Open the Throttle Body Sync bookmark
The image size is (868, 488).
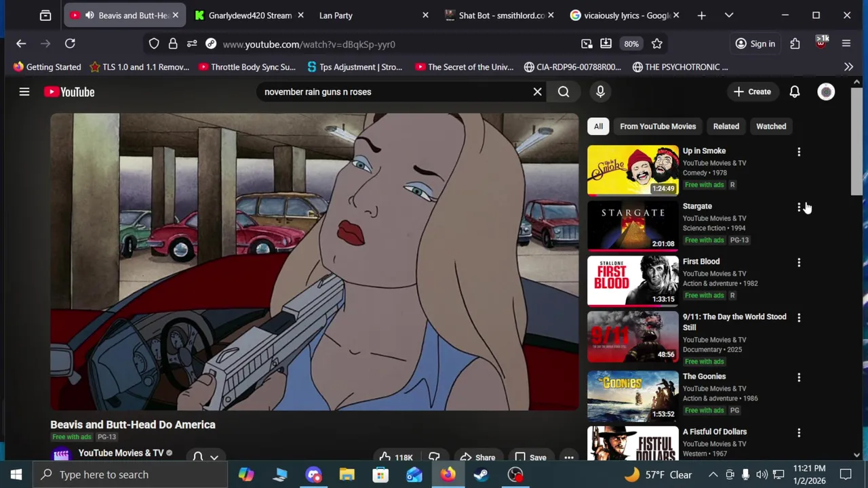coord(247,67)
